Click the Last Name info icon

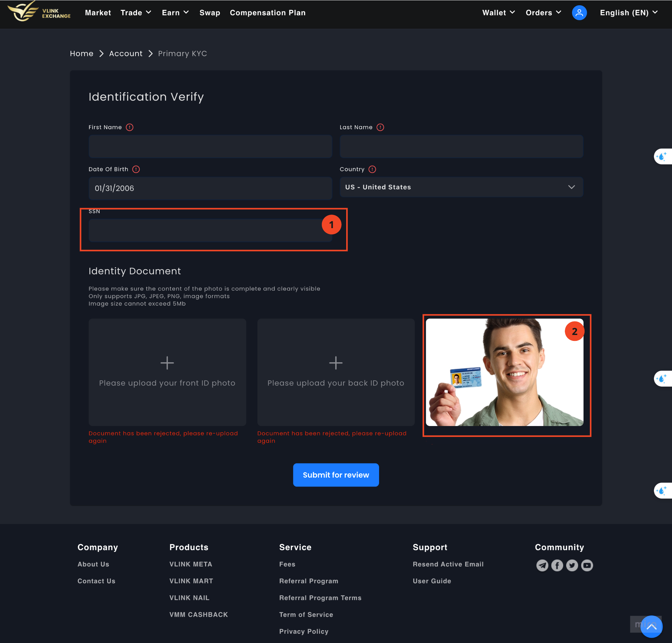(380, 127)
